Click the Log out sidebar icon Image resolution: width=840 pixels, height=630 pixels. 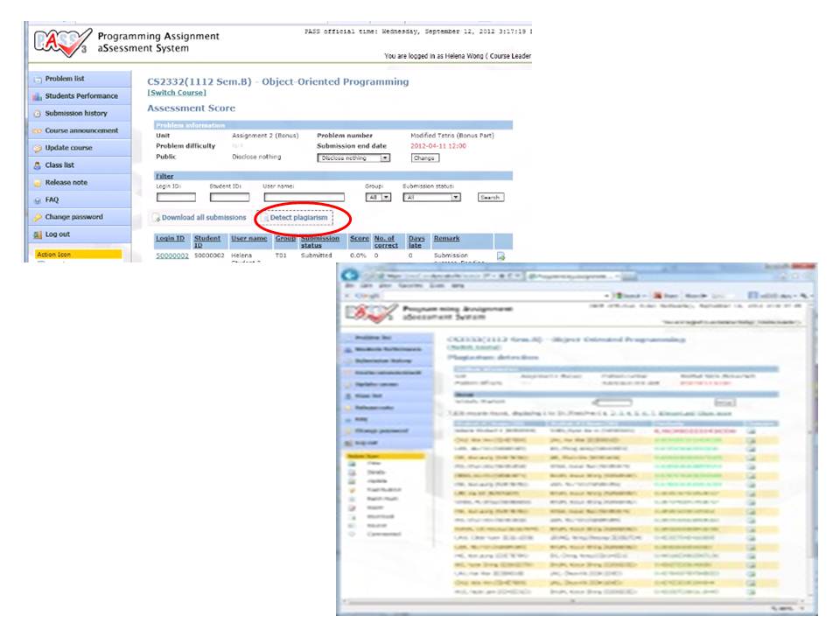click(38, 234)
